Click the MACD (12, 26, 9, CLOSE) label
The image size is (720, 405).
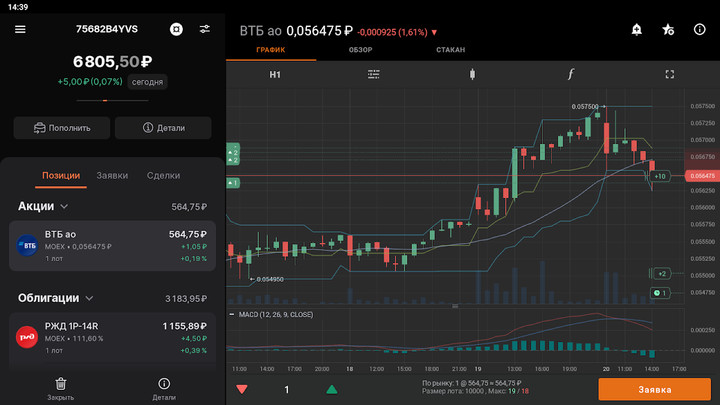[276, 315]
